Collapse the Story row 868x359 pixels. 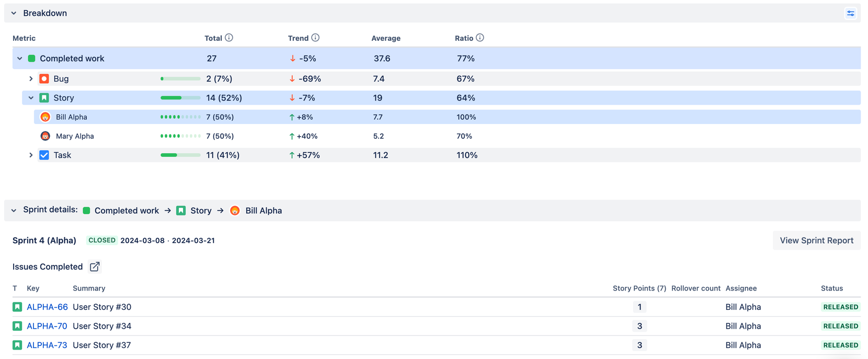pos(31,98)
